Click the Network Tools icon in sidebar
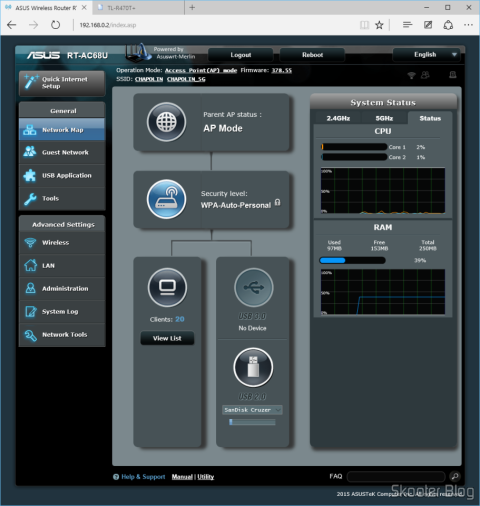 (x=31, y=335)
